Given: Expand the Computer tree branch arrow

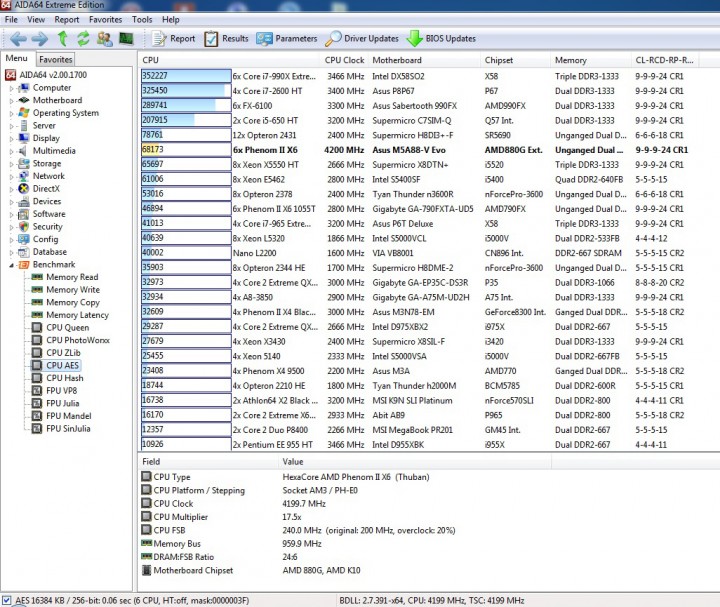Looking at the screenshot, I should [11, 88].
